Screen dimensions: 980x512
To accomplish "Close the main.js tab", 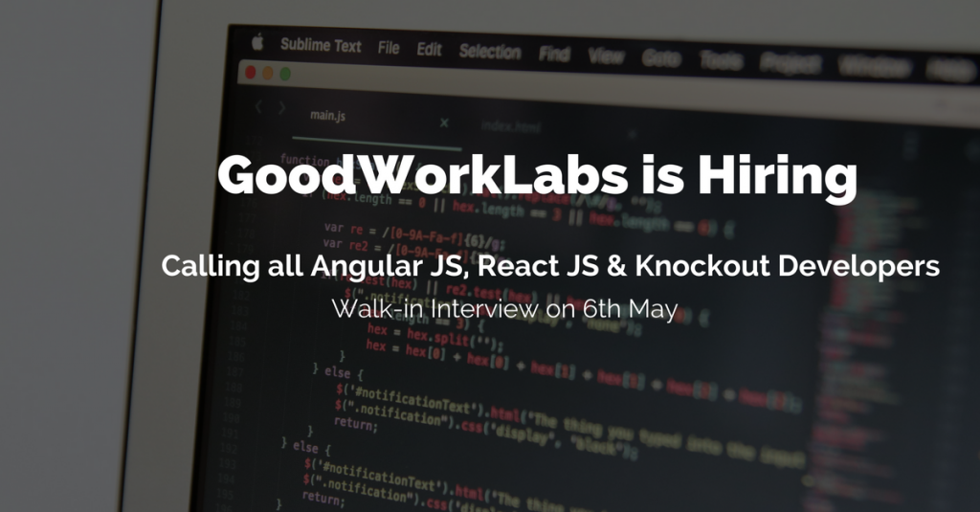I will [x=443, y=122].
